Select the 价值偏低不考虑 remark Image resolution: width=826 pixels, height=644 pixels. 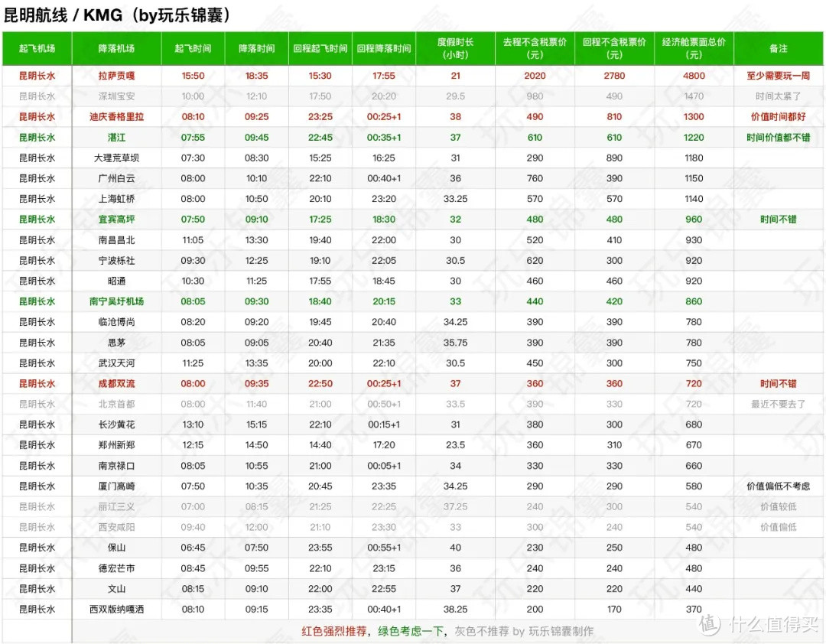[778, 486]
